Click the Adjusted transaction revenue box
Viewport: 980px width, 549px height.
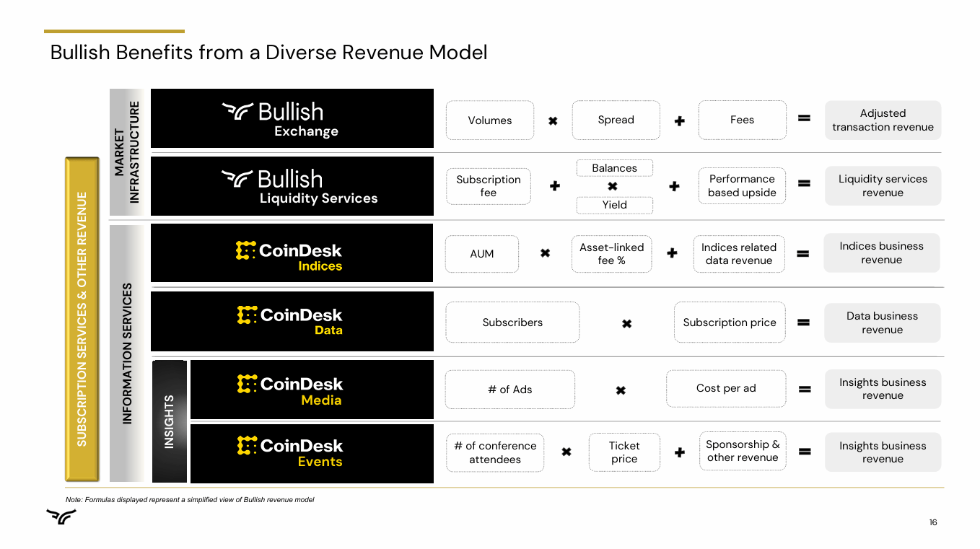pyautogui.click(x=882, y=120)
